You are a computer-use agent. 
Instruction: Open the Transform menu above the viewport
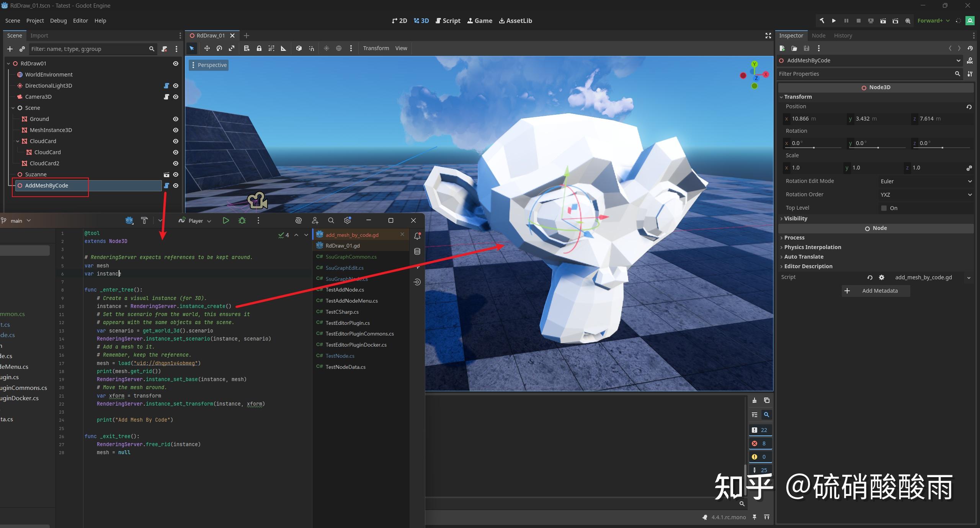pyautogui.click(x=376, y=48)
